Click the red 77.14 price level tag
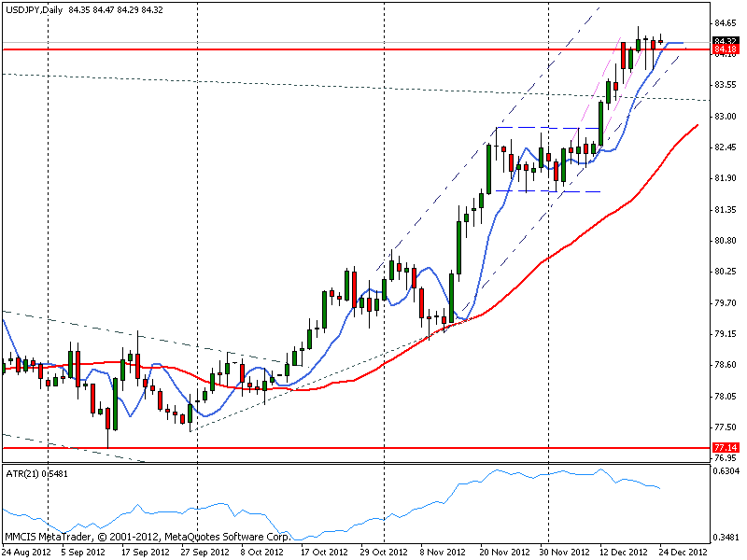747x560 pixels. [726, 448]
